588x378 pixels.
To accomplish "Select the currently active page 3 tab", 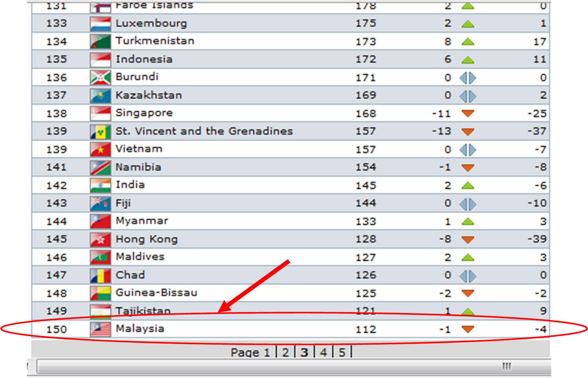I will click(304, 352).
